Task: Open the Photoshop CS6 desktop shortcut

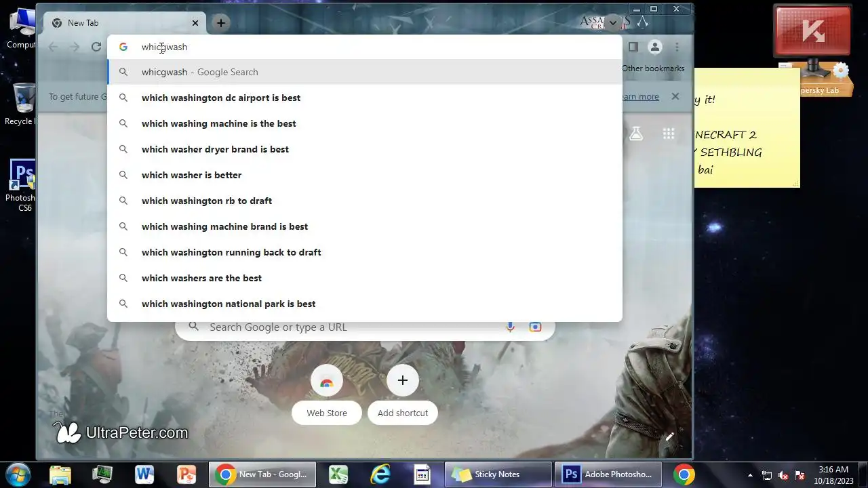Action: (21, 186)
